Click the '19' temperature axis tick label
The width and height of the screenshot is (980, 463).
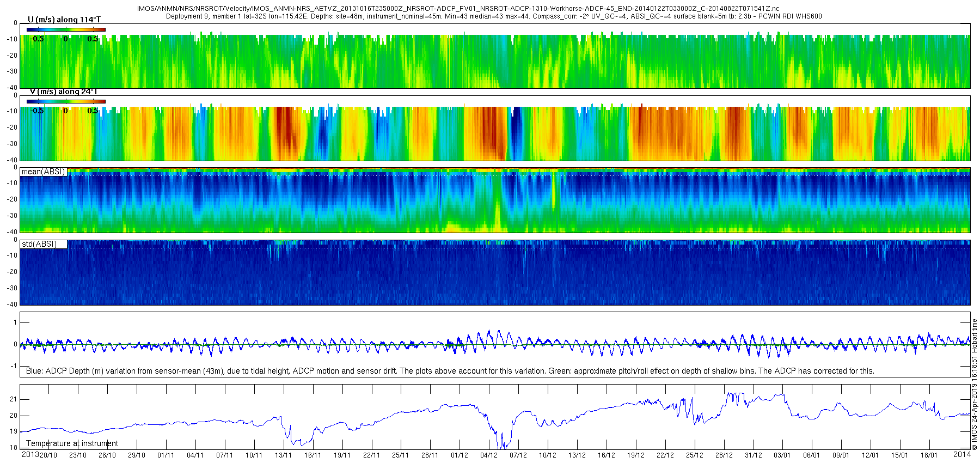(x=14, y=431)
